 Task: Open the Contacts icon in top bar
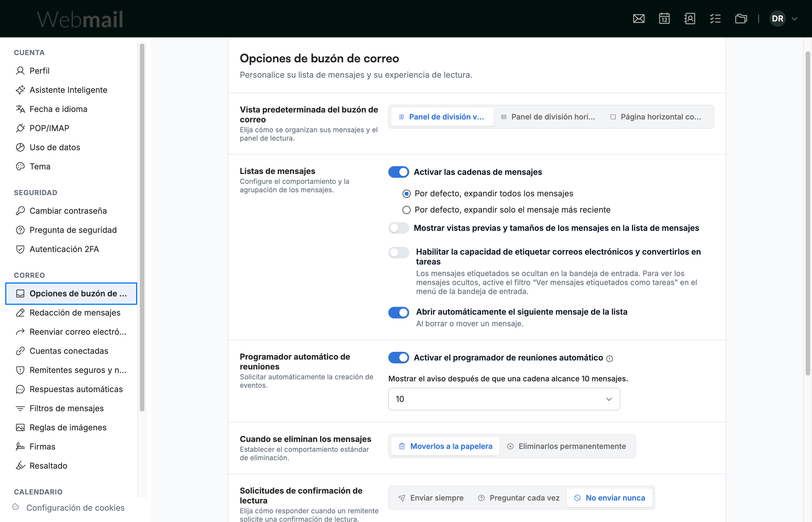(690, 18)
